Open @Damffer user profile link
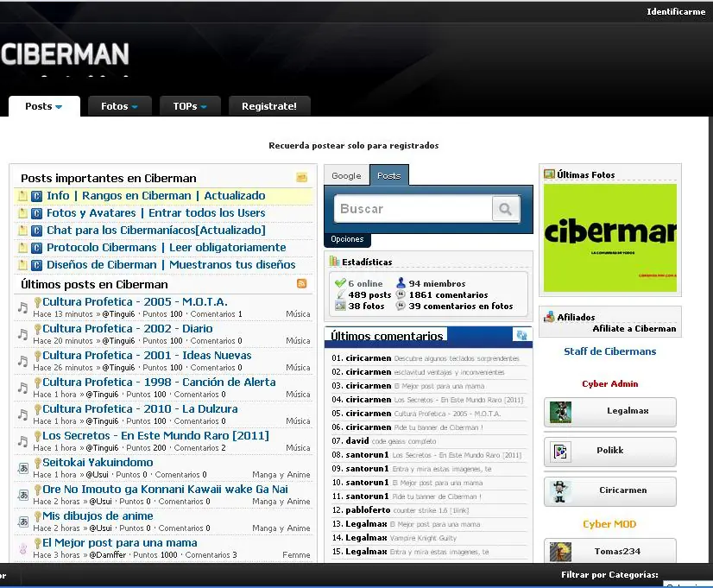The height and width of the screenshot is (588, 713). click(105, 555)
